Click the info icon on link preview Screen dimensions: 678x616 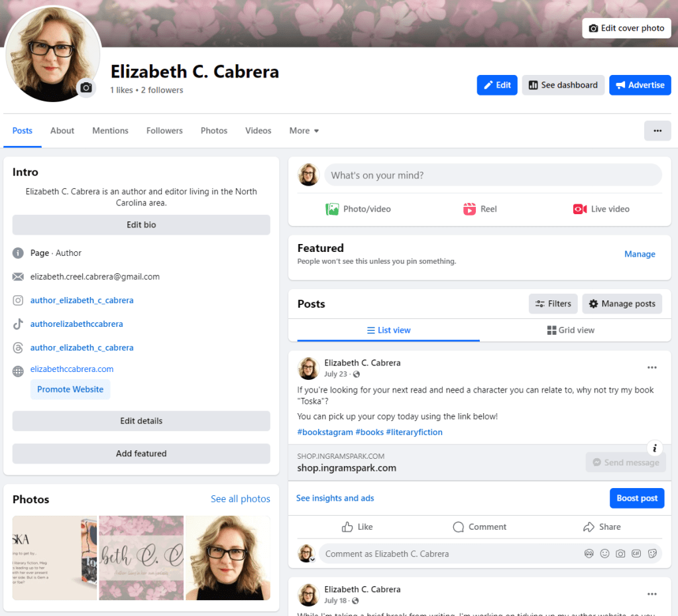pos(654,448)
